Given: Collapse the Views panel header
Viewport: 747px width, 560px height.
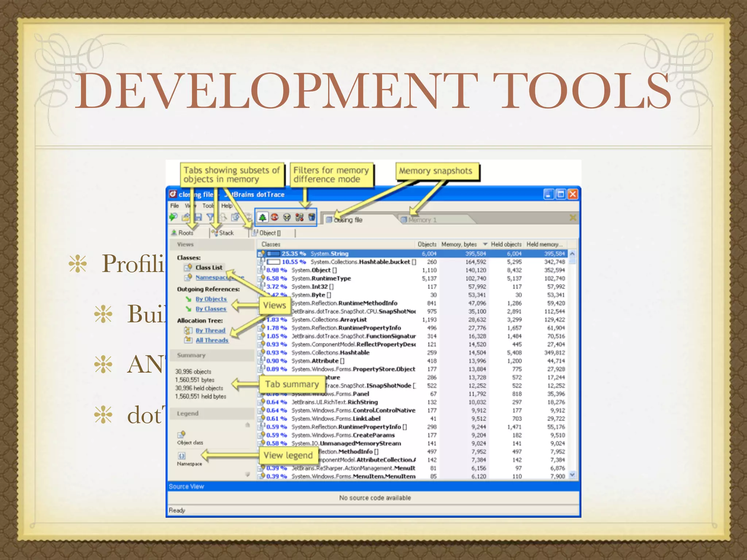Looking at the screenshot, I should (x=212, y=244).
